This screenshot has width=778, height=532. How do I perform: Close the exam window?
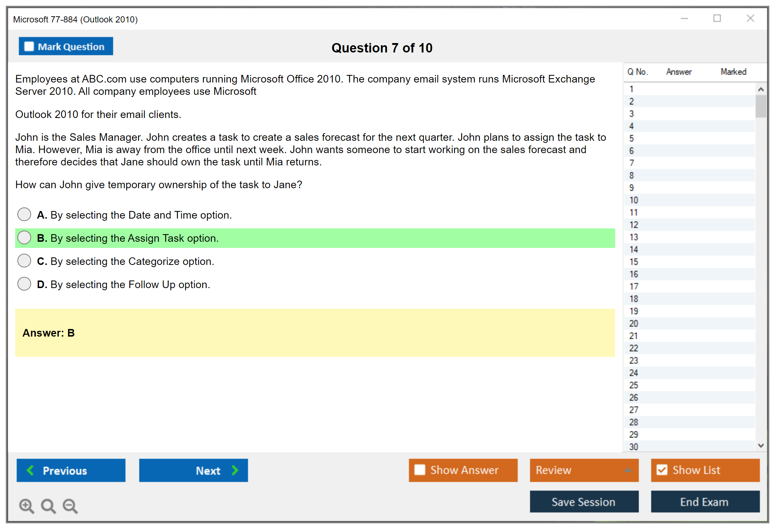750,18
